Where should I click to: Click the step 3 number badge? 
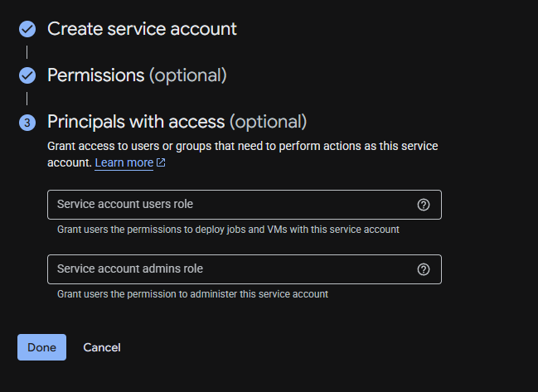pos(27,123)
